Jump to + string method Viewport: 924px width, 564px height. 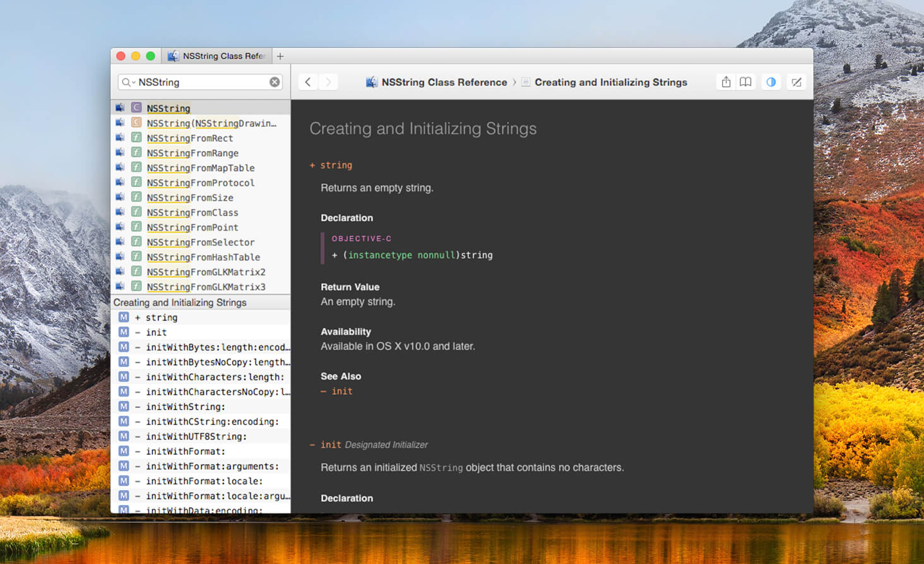tap(201, 317)
